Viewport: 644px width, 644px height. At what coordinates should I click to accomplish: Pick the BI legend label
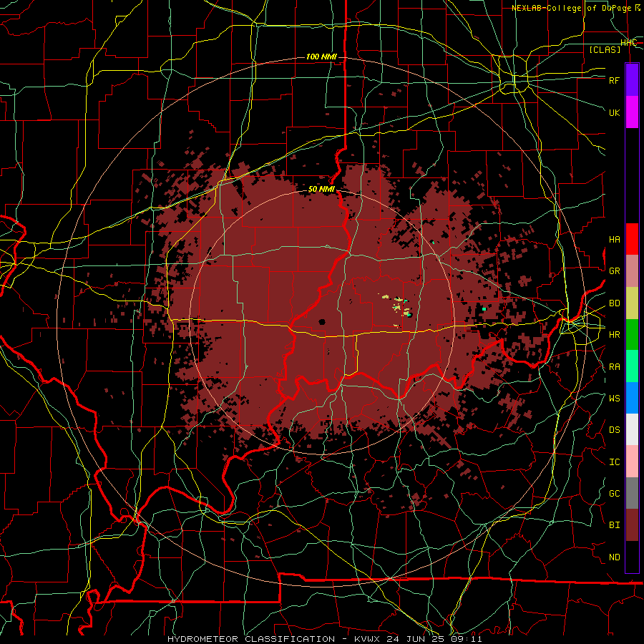click(x=615, y=525)
